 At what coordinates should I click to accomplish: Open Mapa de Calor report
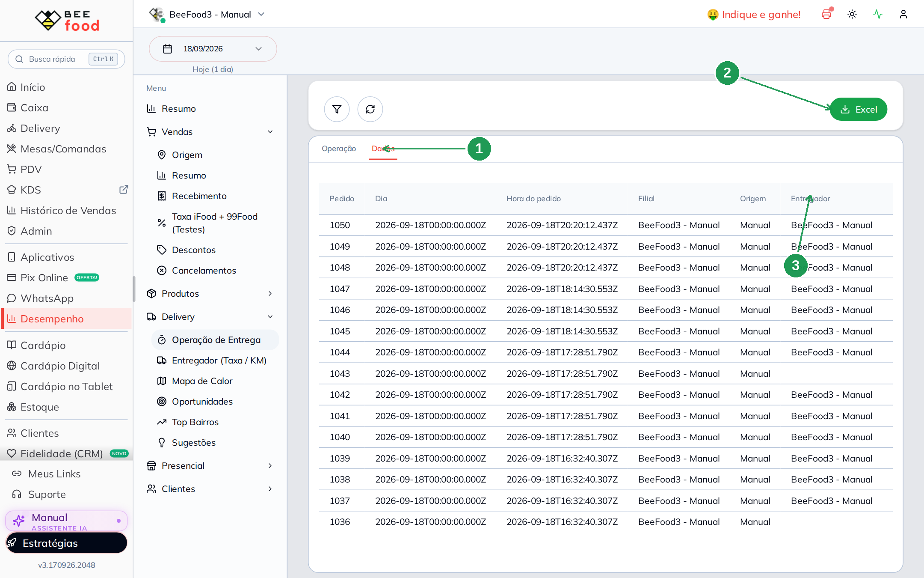(x=215, y=381)
